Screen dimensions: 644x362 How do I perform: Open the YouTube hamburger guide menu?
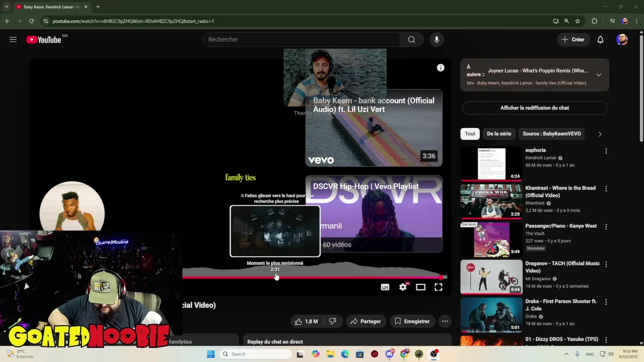13,40
